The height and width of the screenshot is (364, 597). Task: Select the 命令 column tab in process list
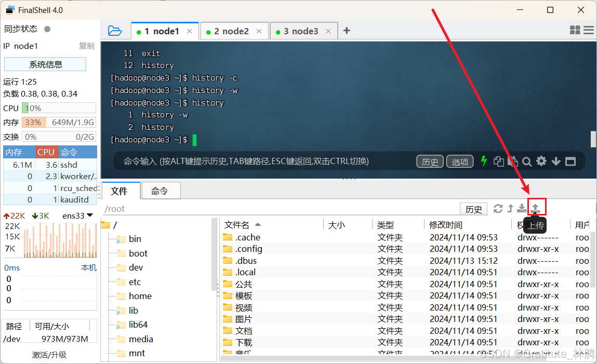click(x=77, y=152)
